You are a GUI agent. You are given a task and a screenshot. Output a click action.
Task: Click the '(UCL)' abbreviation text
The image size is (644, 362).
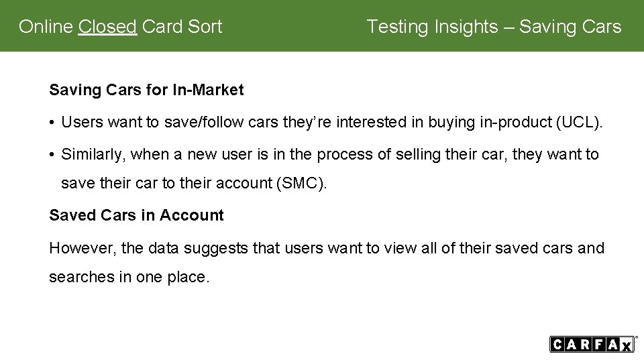click(579, 122)
